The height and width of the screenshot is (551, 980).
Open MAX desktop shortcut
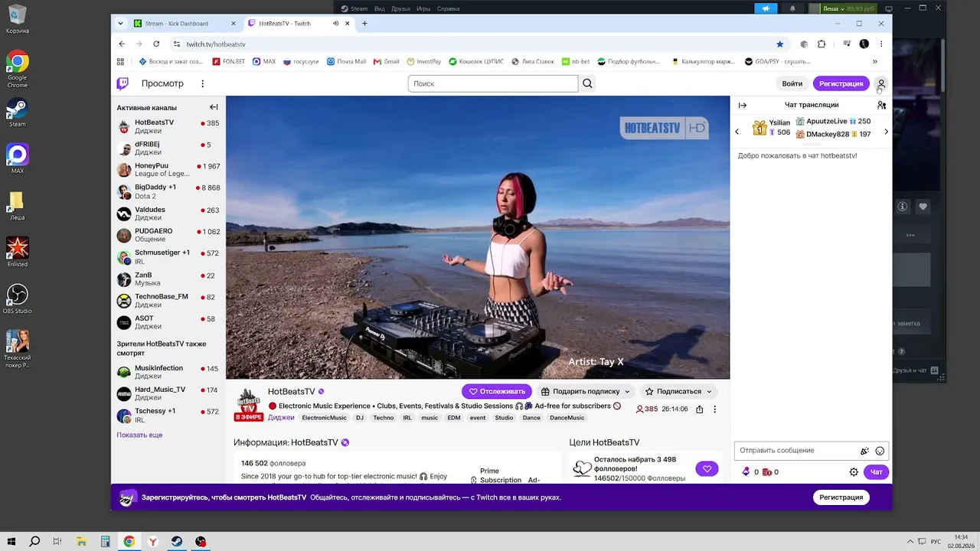(17, 159)
